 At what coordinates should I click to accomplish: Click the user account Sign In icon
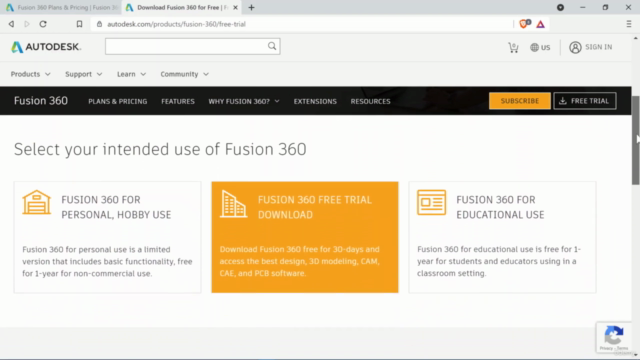coord(575,47)
